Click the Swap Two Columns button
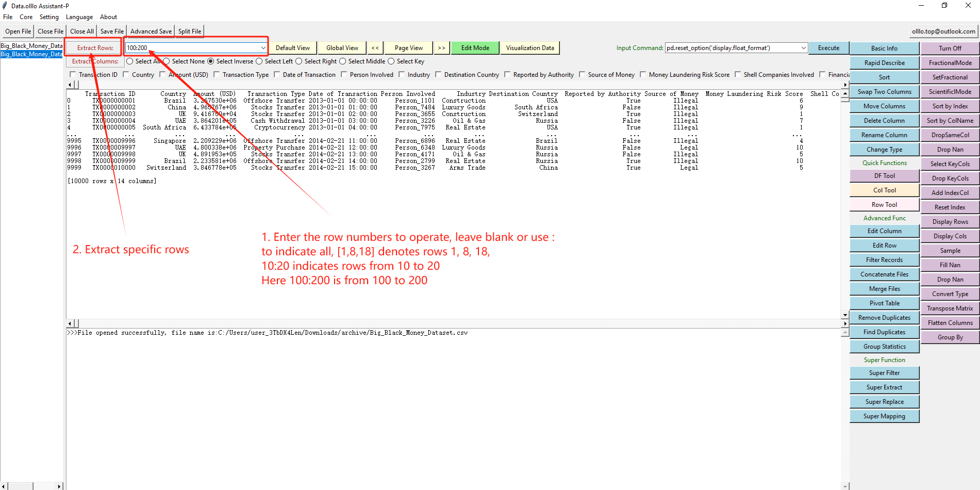Viewport: 980px width, 490px height. point(884,92)
